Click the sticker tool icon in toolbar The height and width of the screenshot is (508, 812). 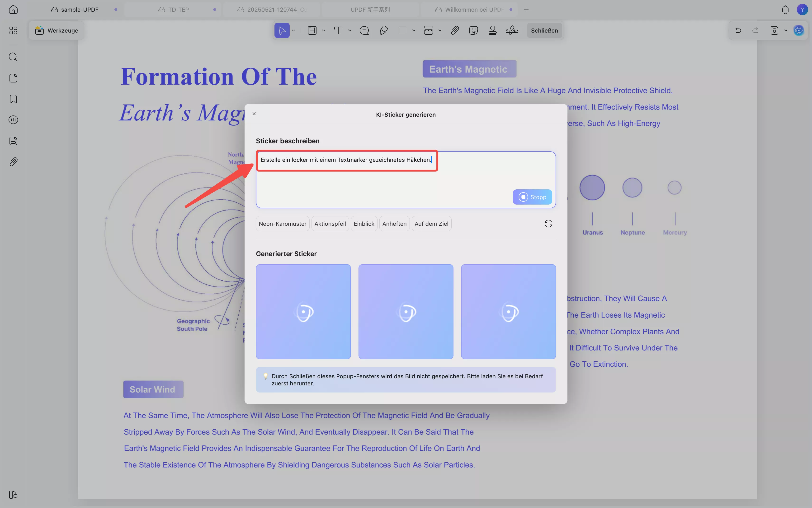tap(473, 31)
